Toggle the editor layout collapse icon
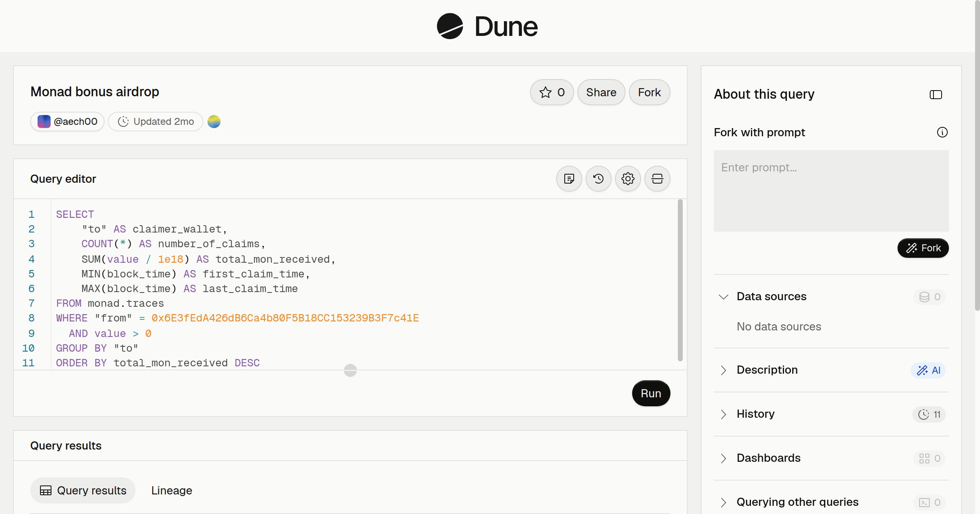Screen dimensions: 980x514 [657, 179]
